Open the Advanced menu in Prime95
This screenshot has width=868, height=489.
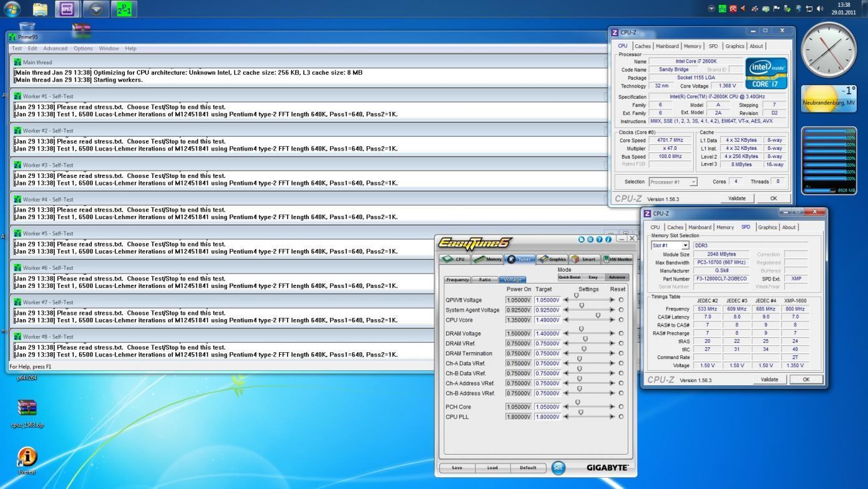(x=55, y=48)
